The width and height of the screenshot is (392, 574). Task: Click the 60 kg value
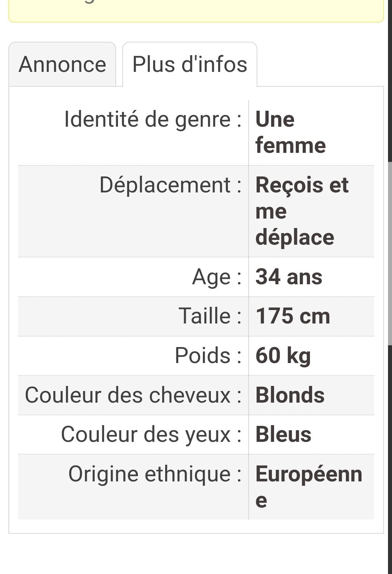click(x=283, y=355)
